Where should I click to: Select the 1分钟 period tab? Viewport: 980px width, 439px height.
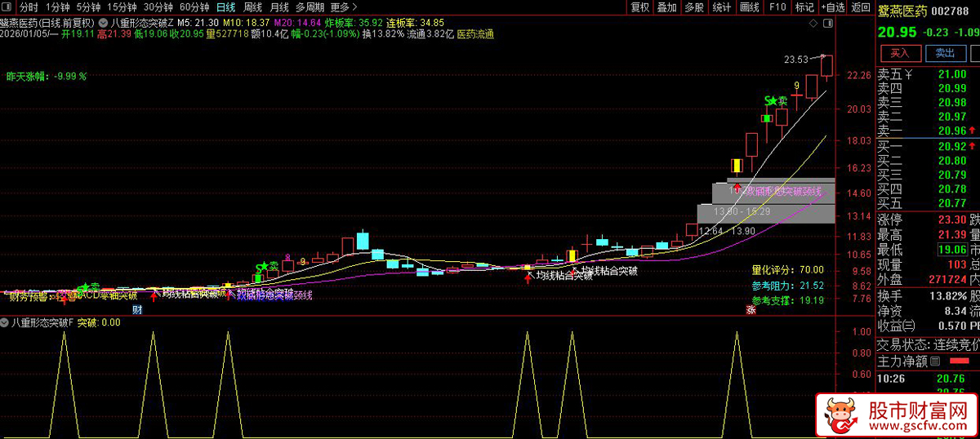[58, 7]
